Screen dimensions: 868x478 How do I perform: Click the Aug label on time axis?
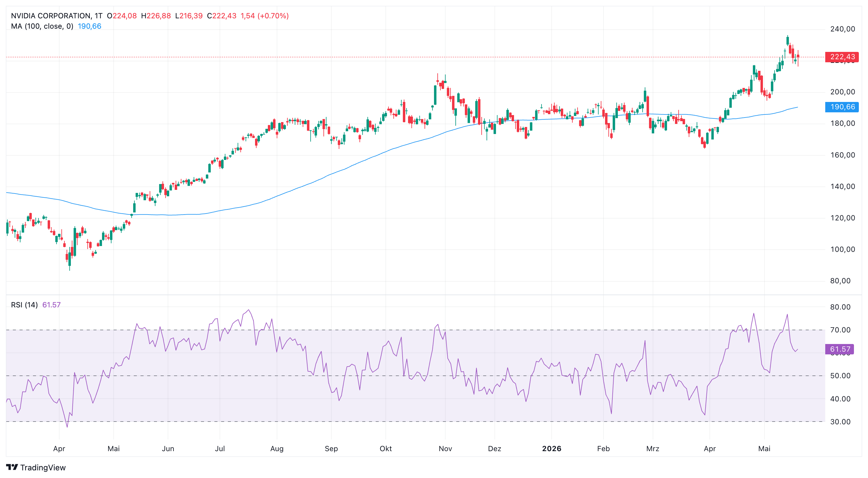pos(277,449)
